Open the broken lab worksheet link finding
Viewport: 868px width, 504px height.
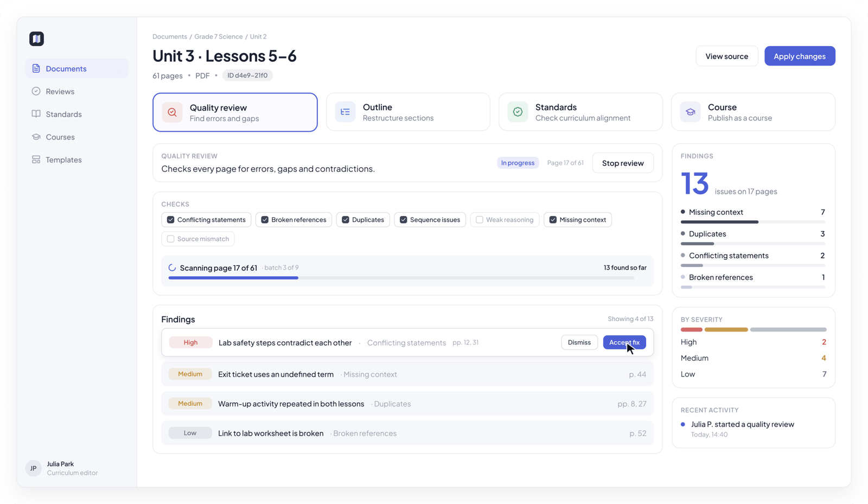click(x=407, y=433)
